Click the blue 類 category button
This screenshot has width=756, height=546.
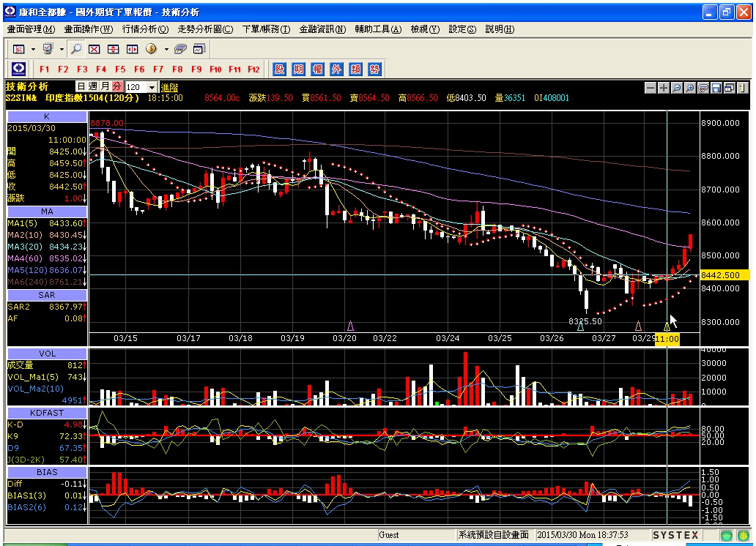pos(355,69)
